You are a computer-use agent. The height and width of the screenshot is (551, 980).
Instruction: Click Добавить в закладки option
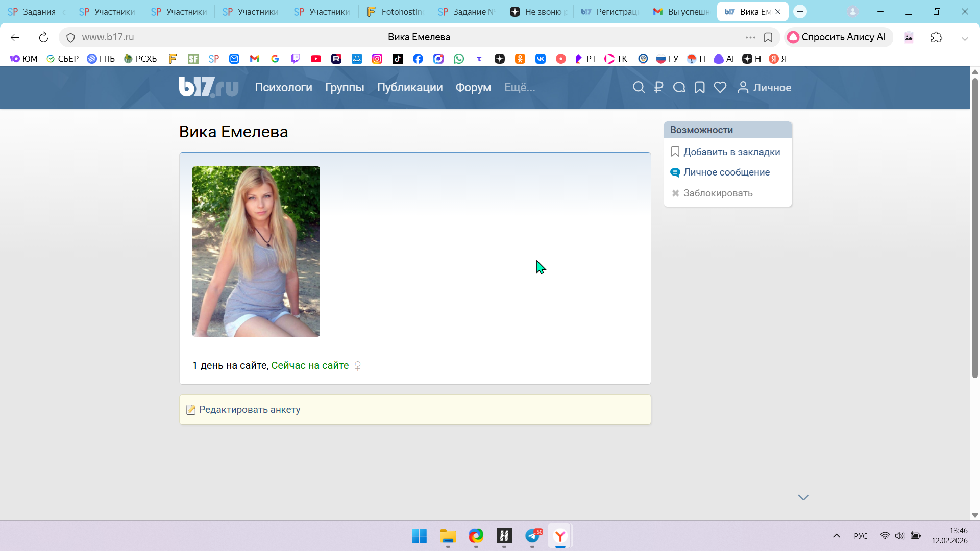[x=731, y=152]
